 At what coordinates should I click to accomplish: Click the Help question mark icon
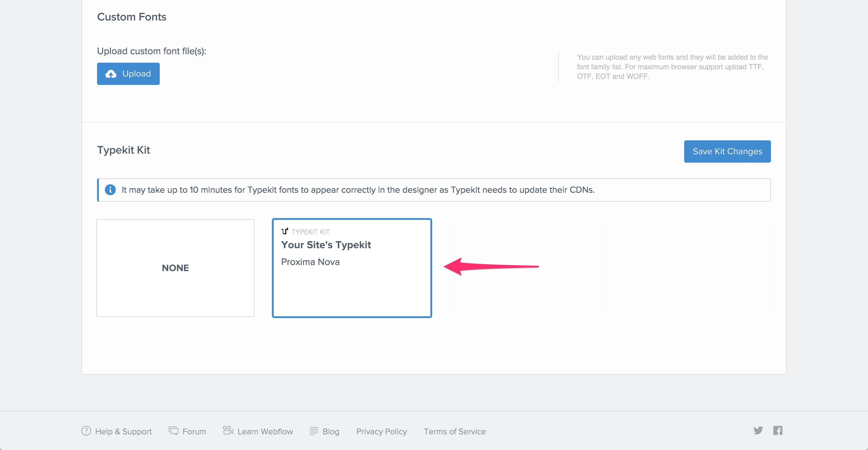(x=86, y=431)
